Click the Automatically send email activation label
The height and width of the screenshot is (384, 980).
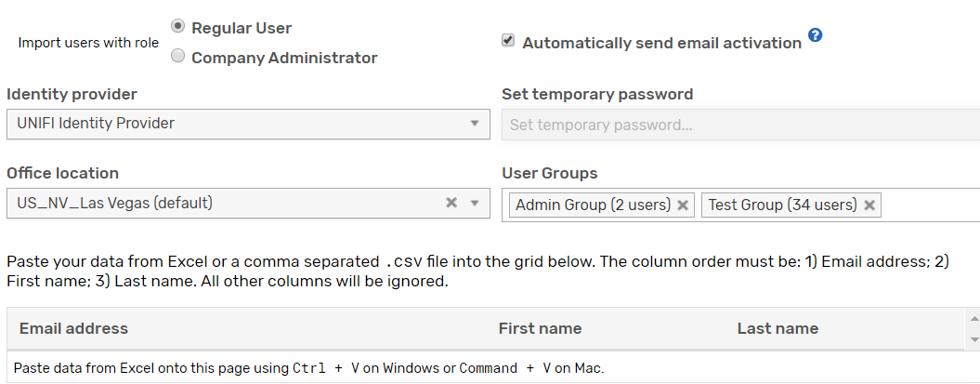[661, 43]
